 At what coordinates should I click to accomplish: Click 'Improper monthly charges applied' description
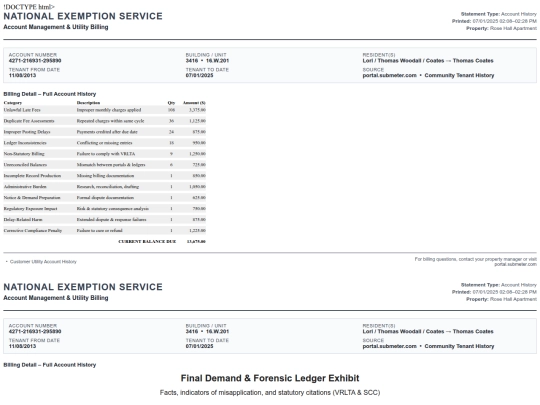pos(109,110)
